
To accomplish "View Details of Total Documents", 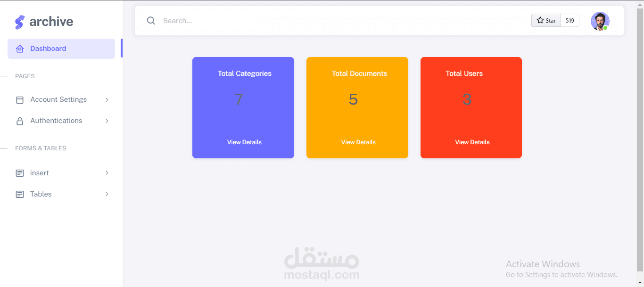I will (x=358, y=142).
